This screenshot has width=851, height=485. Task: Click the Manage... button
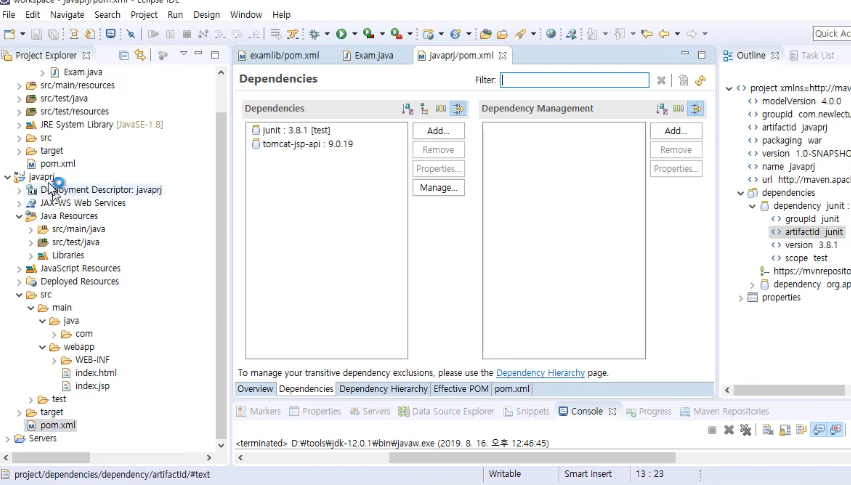438,188
